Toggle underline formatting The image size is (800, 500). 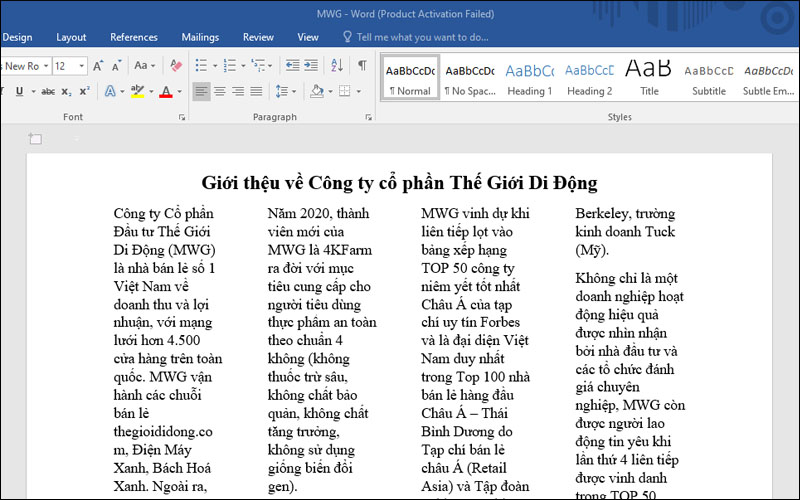click(x=19, y=91)
